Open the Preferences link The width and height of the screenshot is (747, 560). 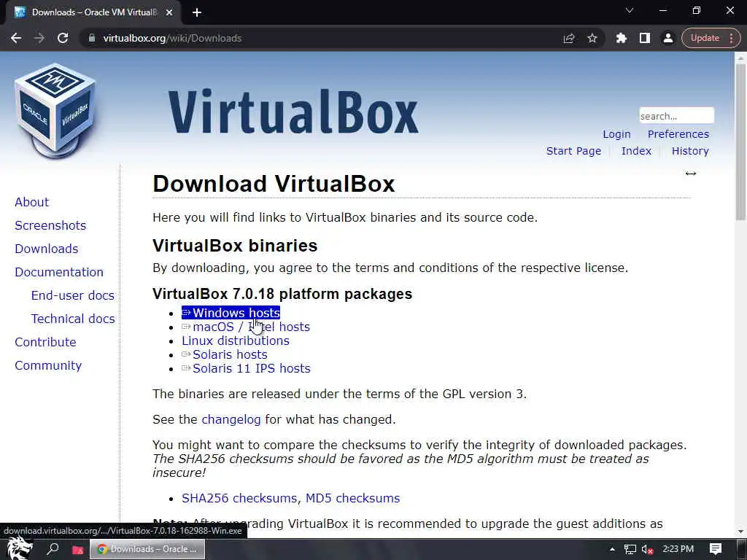click(678, 134)
